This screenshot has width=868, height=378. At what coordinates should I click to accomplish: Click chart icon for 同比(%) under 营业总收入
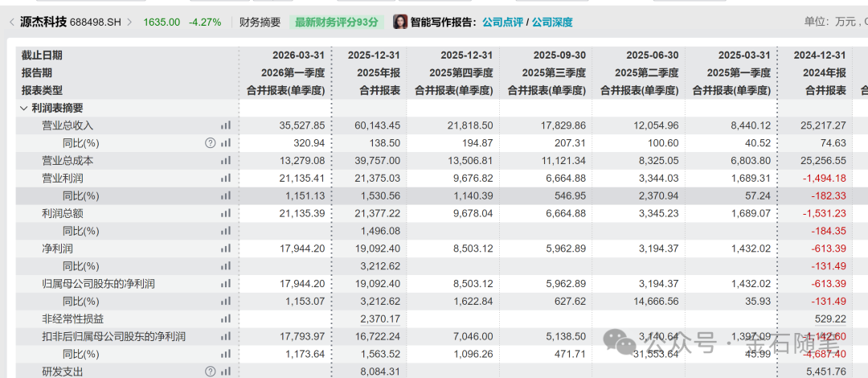225,143
